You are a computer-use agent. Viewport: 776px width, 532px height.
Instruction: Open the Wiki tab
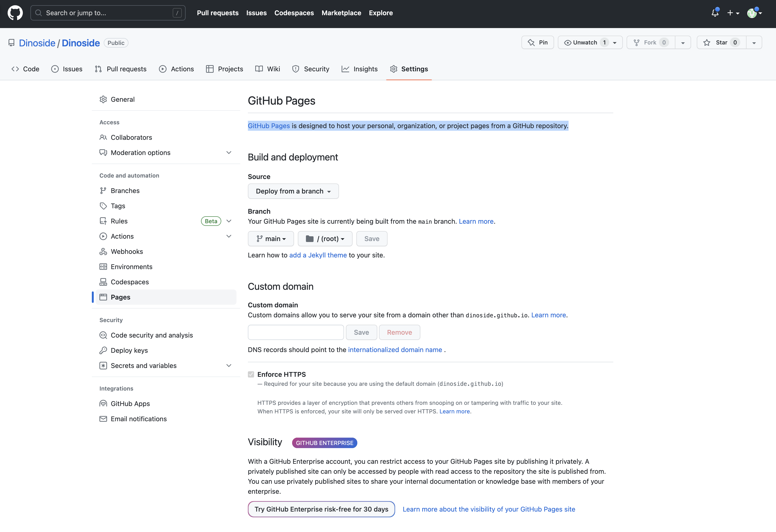[x=267, y=69]
